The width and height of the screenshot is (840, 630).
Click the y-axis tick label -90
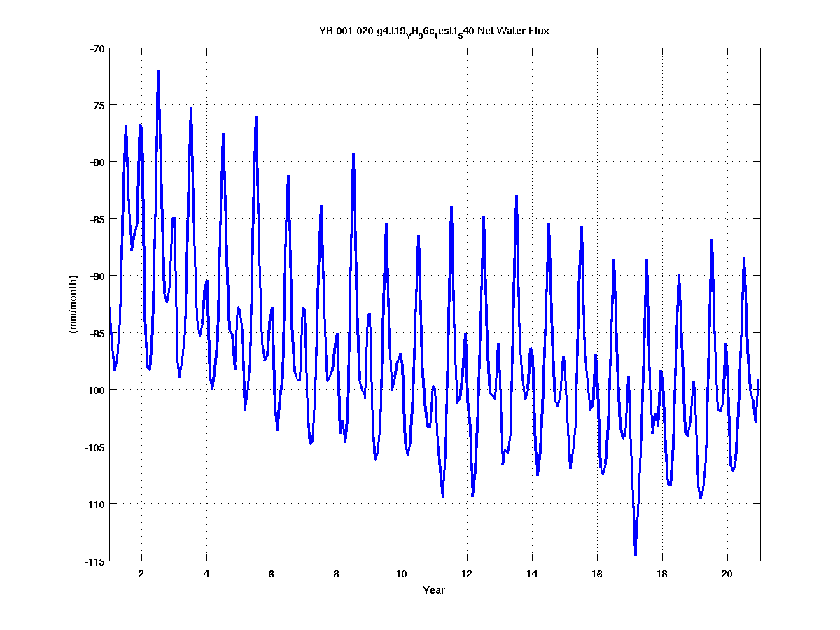coord(97,276)
